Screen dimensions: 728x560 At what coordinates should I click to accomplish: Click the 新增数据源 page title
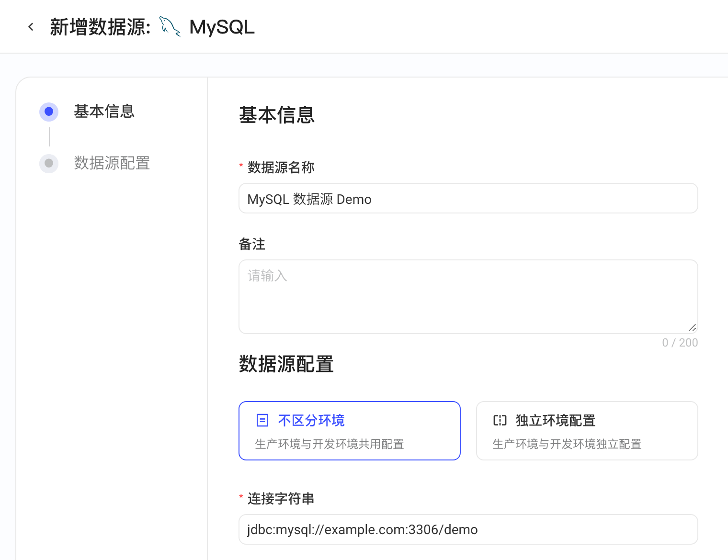coord(101,27)
